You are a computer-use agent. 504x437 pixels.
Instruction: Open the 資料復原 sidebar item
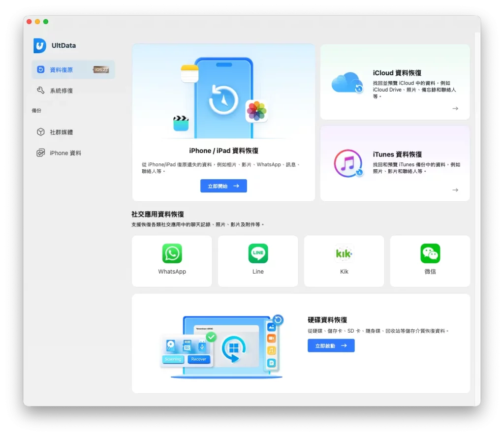pos(73,69)
